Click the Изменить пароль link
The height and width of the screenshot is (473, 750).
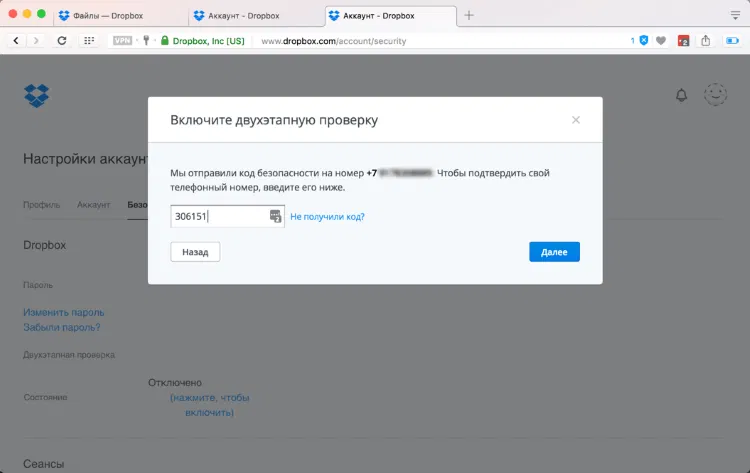click(64, 312)
